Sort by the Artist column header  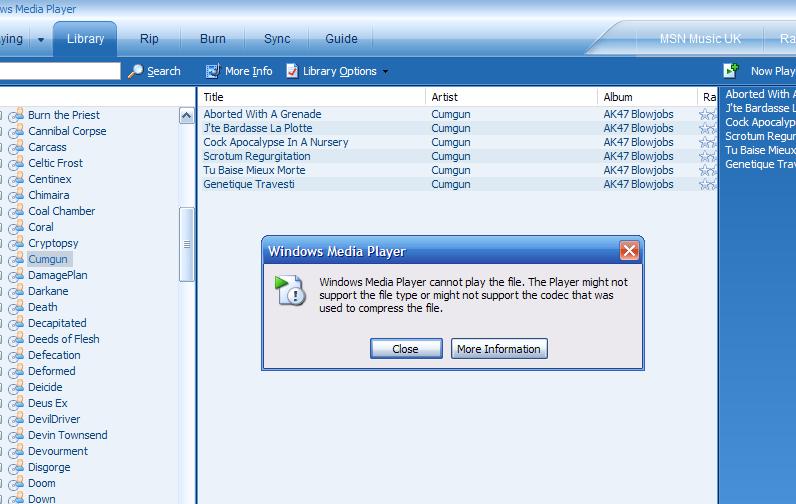coord(511,97)
